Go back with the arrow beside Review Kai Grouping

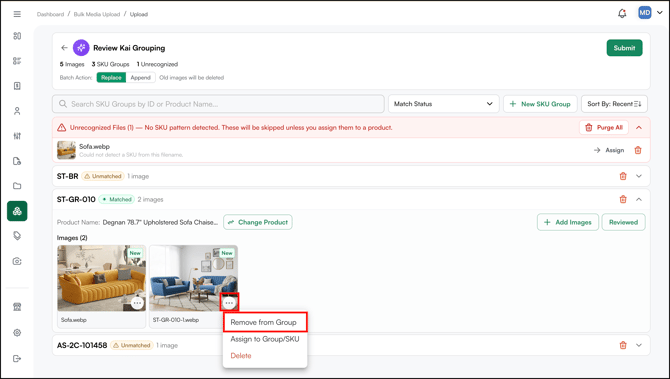pos(64,48)
